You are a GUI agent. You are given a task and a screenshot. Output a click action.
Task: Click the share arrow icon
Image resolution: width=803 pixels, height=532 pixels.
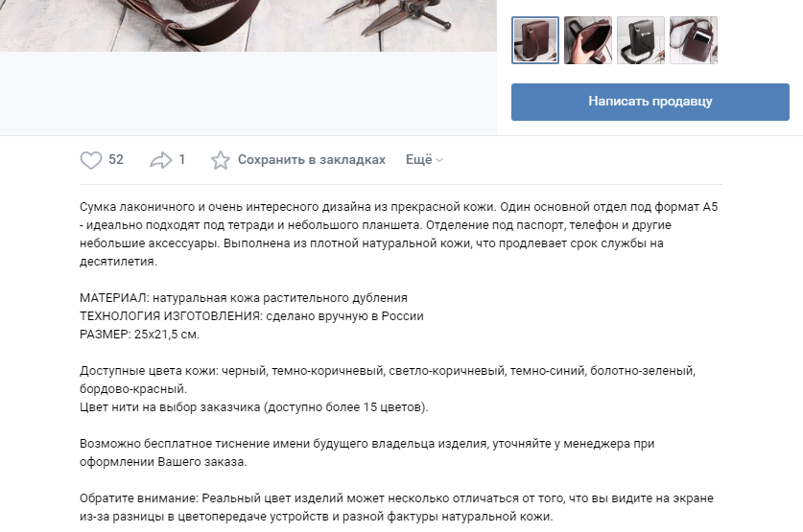[x=161, y=160]
